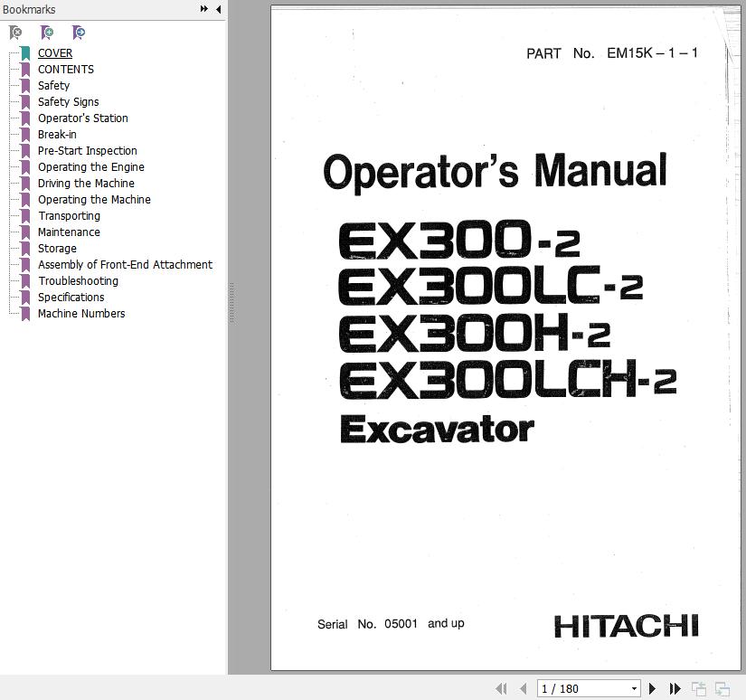Screen dimensions: 746x700
Task: Click the EX300LCH-2 model name
Action: click(507, 379)
